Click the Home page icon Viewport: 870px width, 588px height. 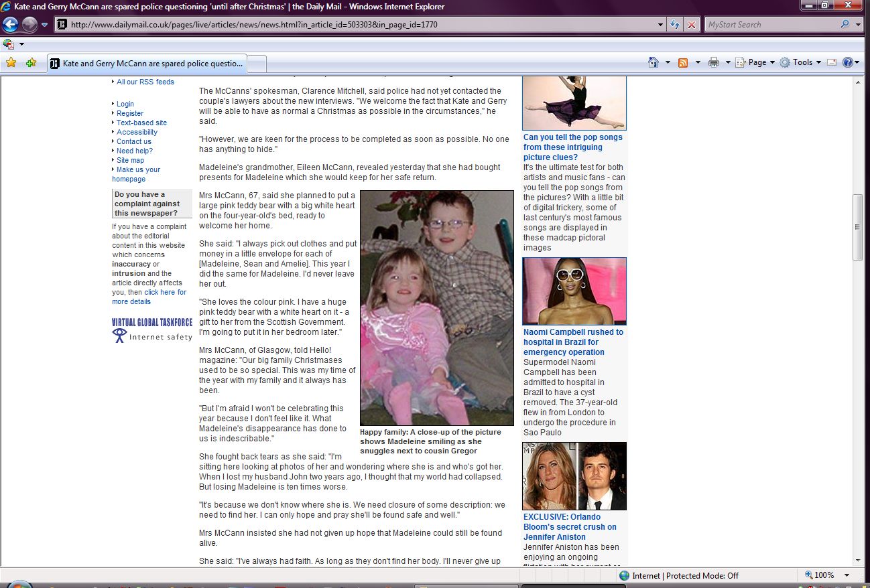pyautogui.click(x=654, y=62)
